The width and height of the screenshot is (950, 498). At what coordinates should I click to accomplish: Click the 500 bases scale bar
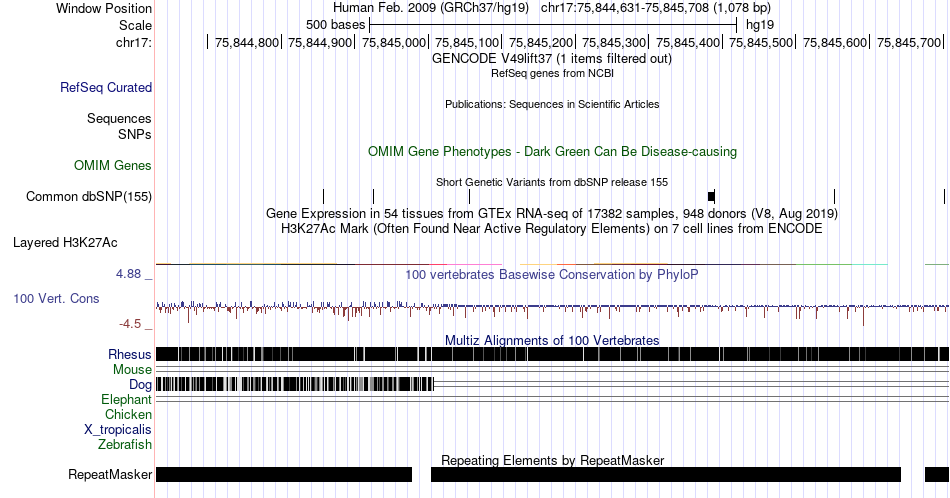click(x=553, y=25)
